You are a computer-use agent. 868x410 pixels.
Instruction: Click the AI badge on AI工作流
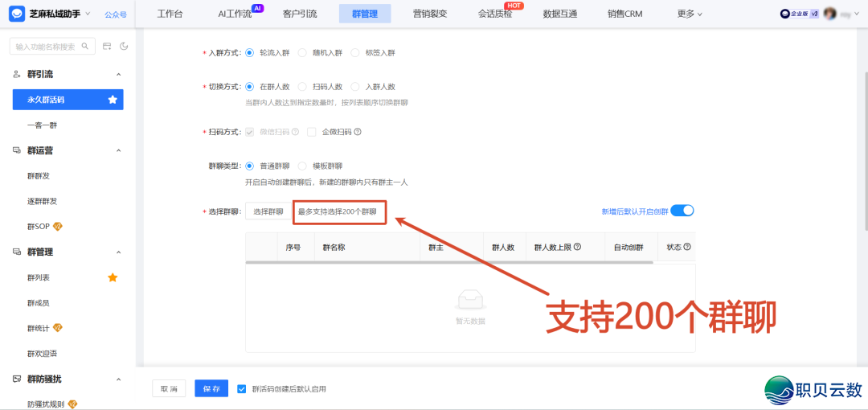click(x=257, y=8)
